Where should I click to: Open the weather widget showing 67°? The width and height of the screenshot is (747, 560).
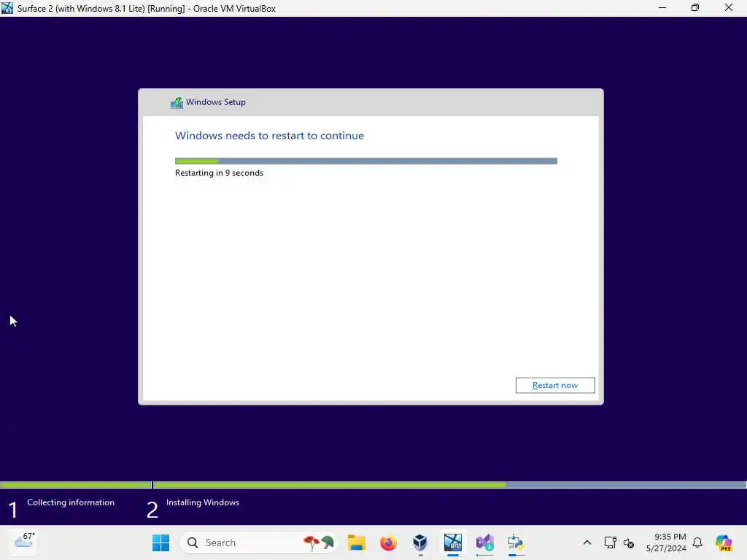click(25, 542)
